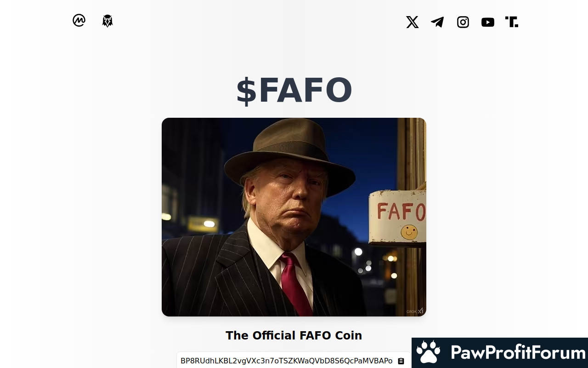Viewport: 588px width, 368px height.
Task: Click the red FAFO lettering on sign
Action: point(401,211)
